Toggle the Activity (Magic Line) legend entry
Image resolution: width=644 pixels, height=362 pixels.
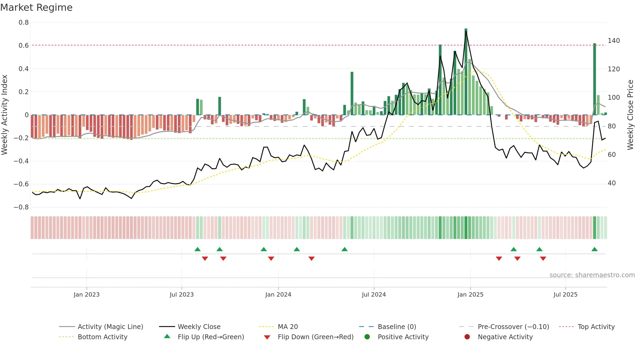[x=101, y=327]
